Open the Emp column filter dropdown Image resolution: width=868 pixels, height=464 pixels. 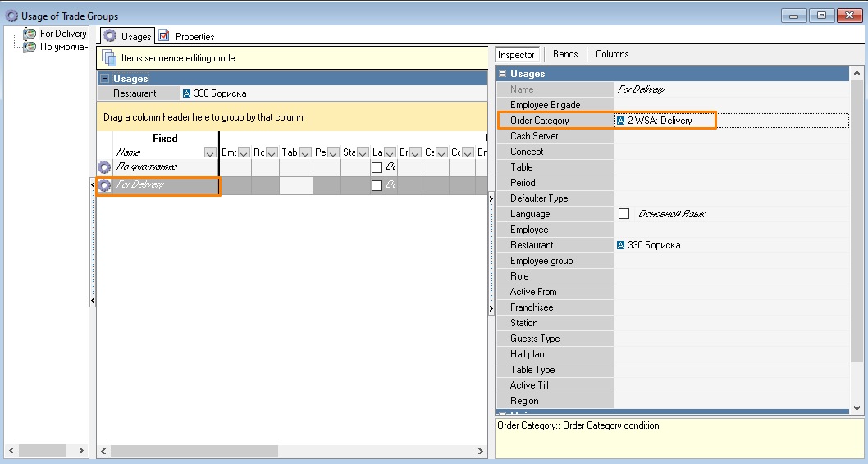click(x=244, y=152)
